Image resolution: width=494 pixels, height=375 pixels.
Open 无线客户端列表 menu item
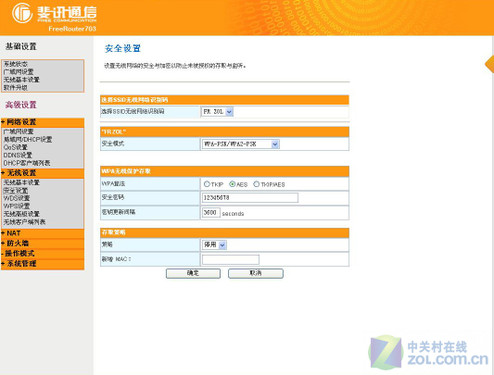tap(24, 222)
